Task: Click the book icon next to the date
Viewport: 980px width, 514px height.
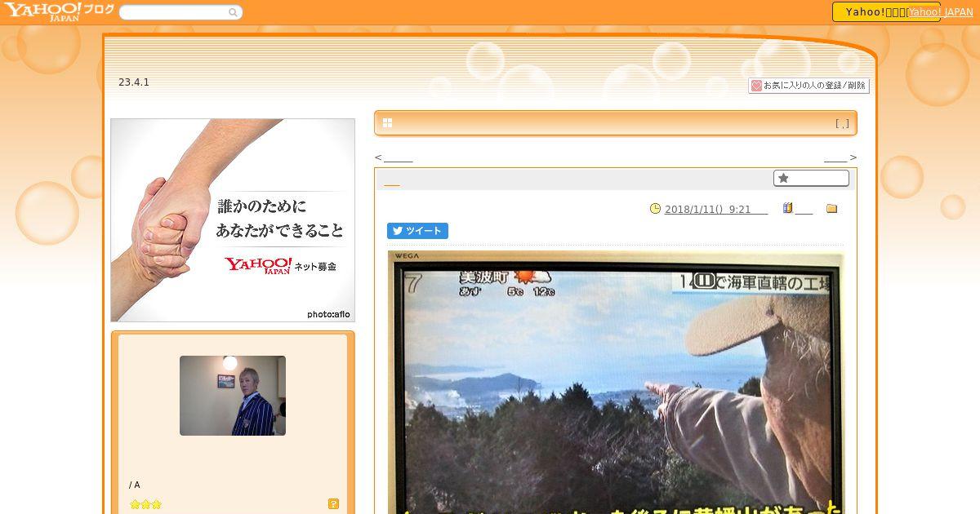Action: (787, 208)
